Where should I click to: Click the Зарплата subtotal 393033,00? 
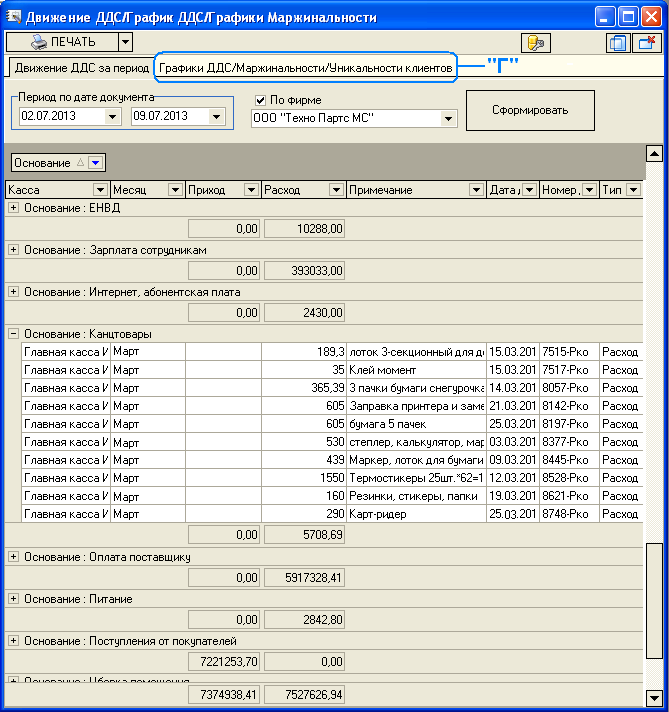pyautogui.click(x=304, y=271)
